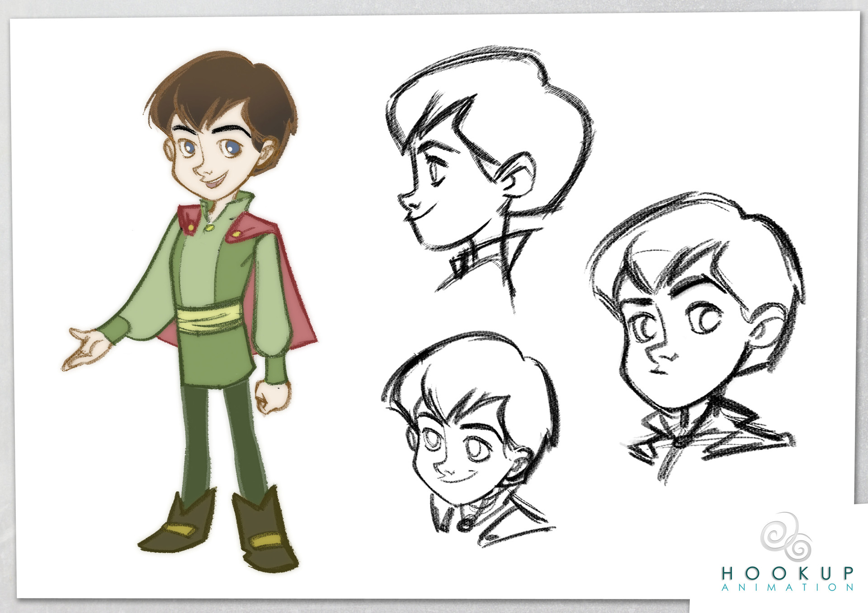The image size is (868, 613).
Task: Click the full-body colored prince character illustration
Action: coord(190,312)
